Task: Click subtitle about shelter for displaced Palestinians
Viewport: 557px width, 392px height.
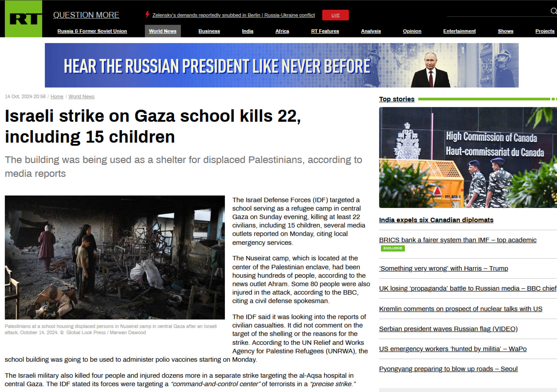Action: [184, 167]
